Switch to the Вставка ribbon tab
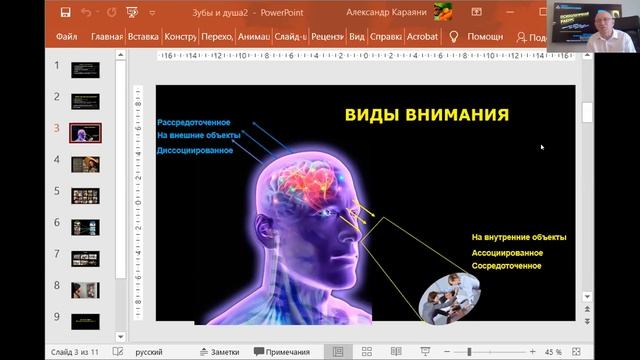Image resolution: width=640 pixels, height=360 pixels. click(x=143, y=37)
